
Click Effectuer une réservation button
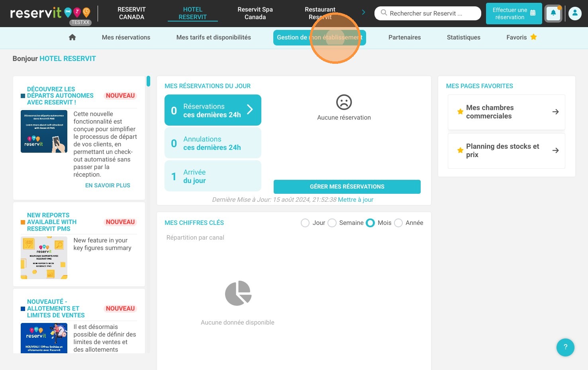(x=514, y=14)
